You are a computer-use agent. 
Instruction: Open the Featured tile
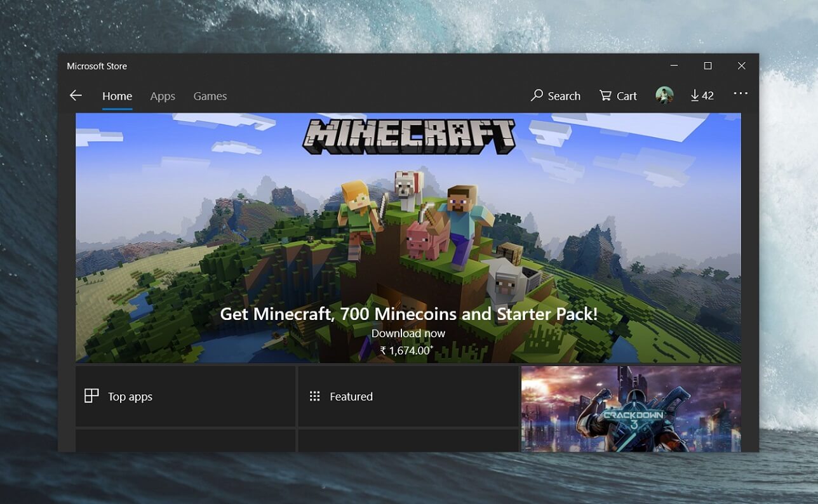pos(408,396)
